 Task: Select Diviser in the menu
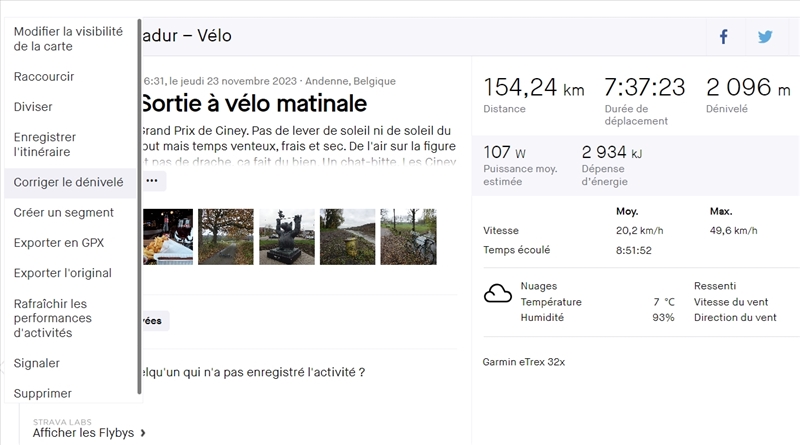(33, 107)
